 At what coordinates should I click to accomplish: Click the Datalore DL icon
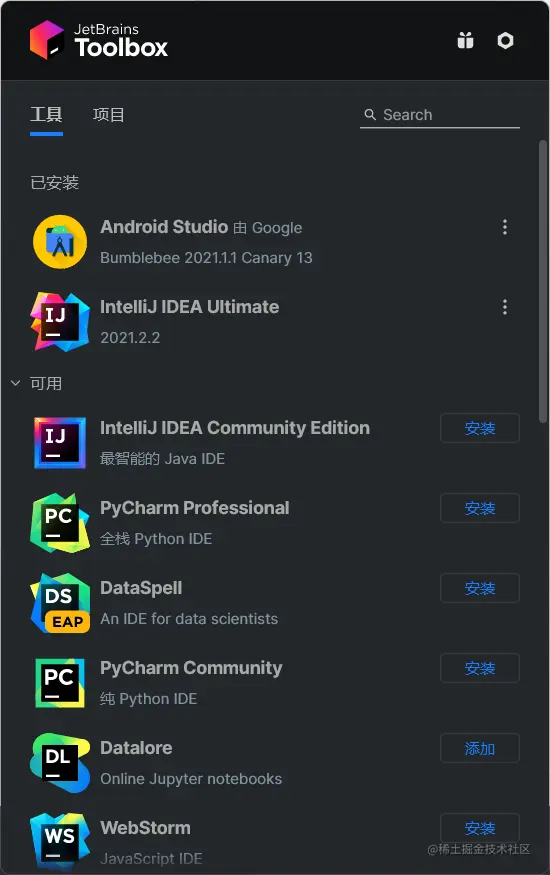(x=60, y=762)
